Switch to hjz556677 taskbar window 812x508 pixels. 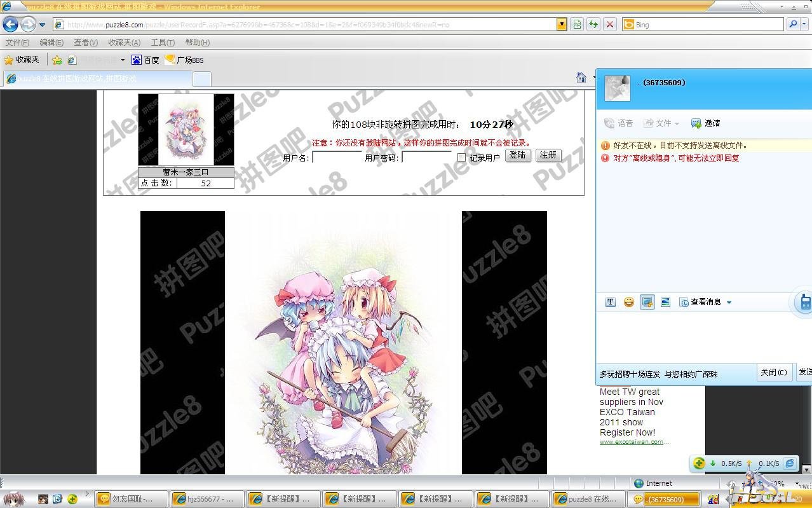[x=206, y=499]
